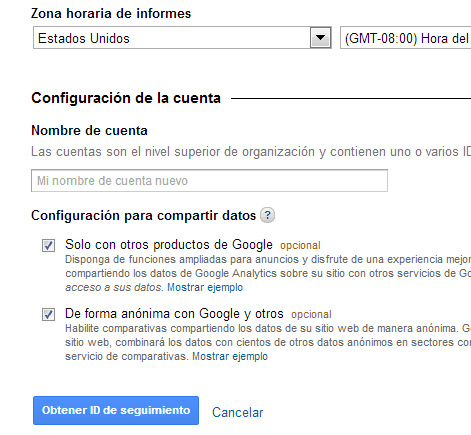The image size is (471, 435).
Task: Select the Zona horaria de informes heading
Action: pos(111,14)
